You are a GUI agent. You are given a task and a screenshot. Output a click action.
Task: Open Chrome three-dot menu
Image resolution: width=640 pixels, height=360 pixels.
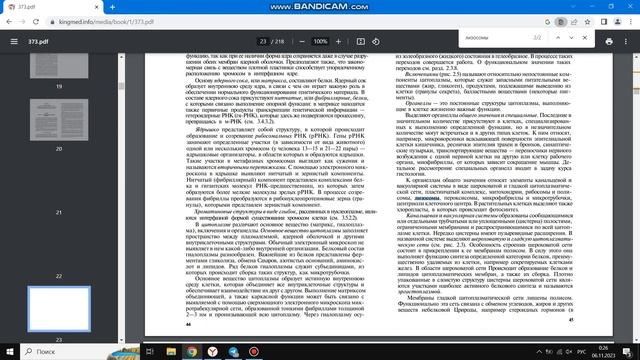point(631,22)
